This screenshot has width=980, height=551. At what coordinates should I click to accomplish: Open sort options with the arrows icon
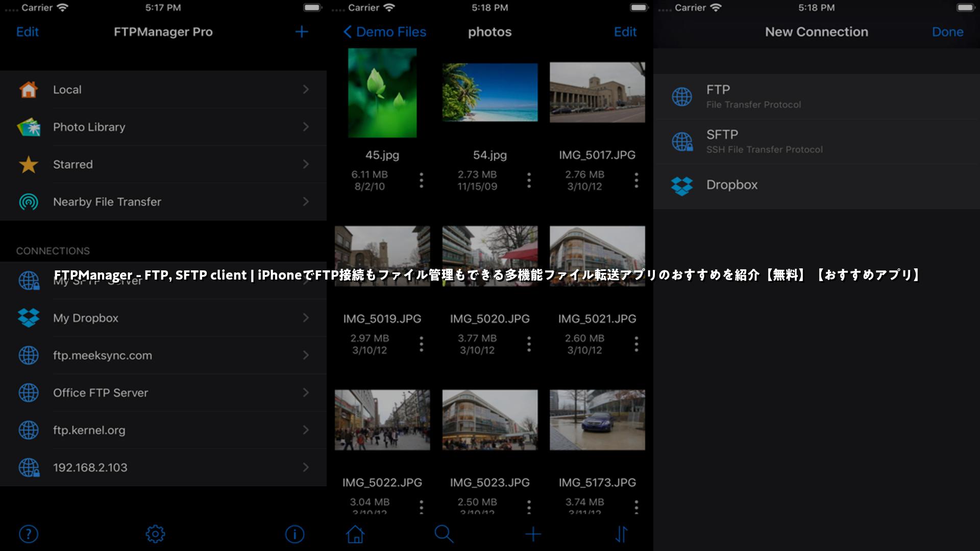[621, 534]
